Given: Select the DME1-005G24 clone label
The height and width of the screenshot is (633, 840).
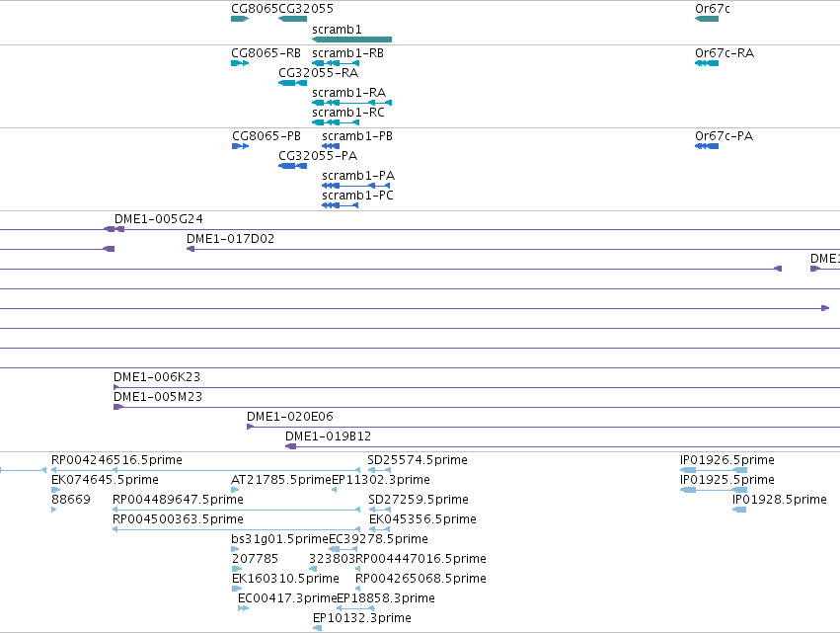Looking at the screenshot, I should (x=159, y=219).
